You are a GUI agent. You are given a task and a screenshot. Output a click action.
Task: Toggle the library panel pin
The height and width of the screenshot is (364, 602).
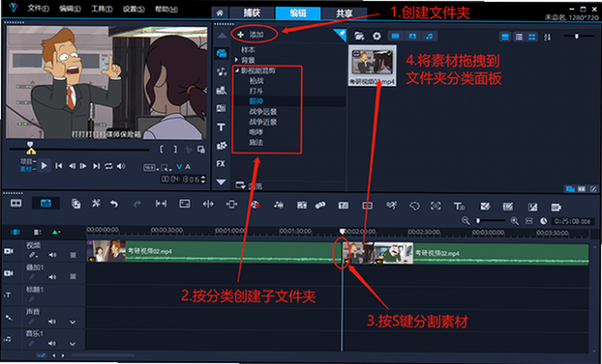tap(340, 35)
